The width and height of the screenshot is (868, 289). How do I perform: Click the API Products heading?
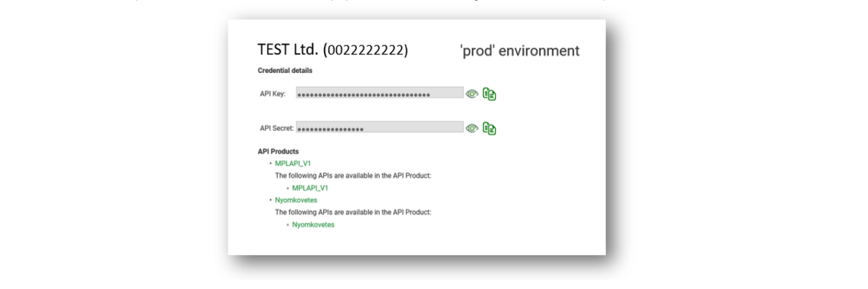pos(278,151)
